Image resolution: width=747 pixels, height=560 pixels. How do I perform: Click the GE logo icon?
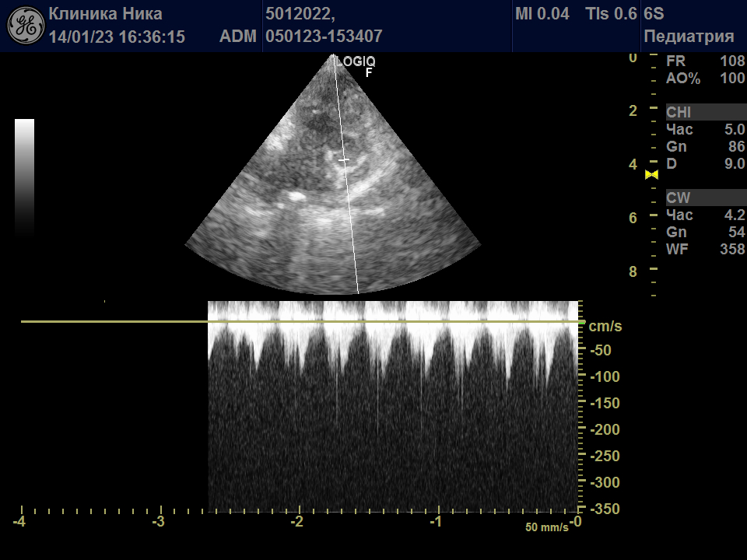[26, 26]
